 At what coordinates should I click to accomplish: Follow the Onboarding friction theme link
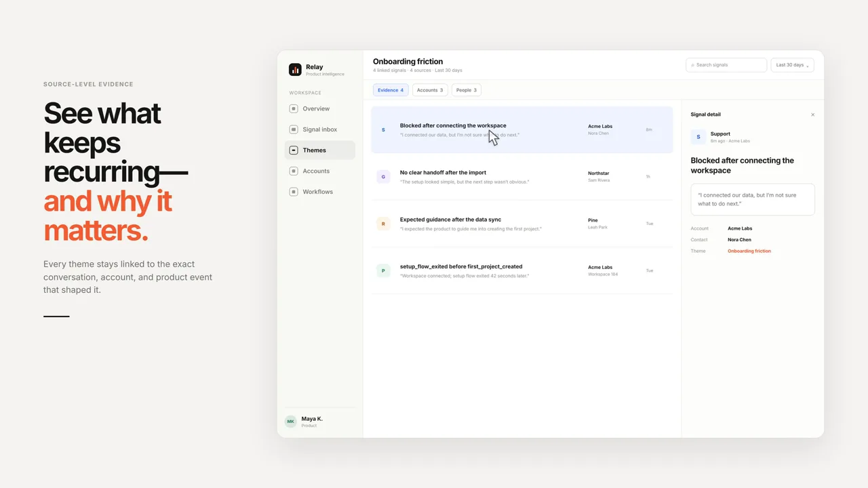tap(749, 251)
